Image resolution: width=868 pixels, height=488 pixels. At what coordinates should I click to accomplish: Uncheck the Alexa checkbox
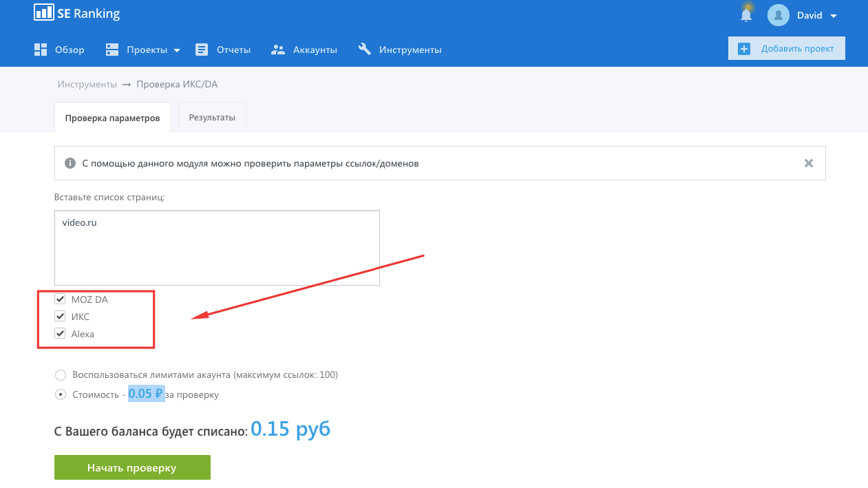pyautogui.click(x=60, y=334)
